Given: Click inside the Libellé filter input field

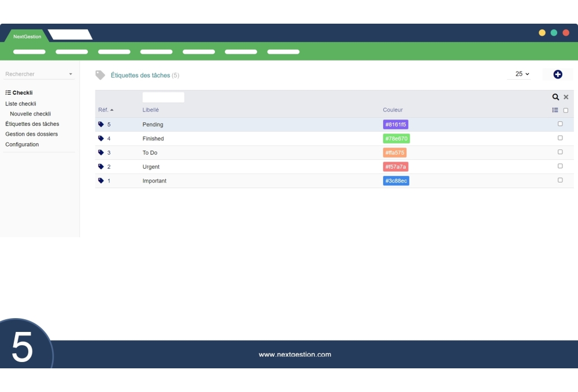Looking at the screenshot, I should (x=163, y=96).
